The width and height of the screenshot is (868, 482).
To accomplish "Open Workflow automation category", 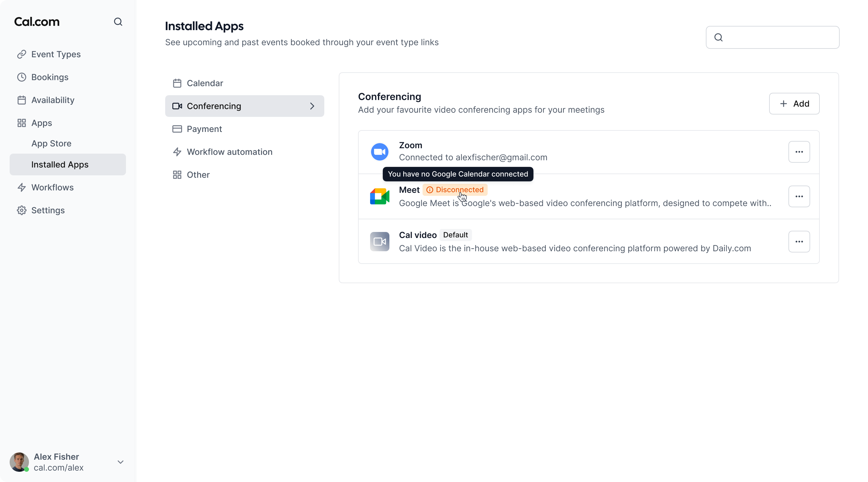I will [x=229, y=152].
